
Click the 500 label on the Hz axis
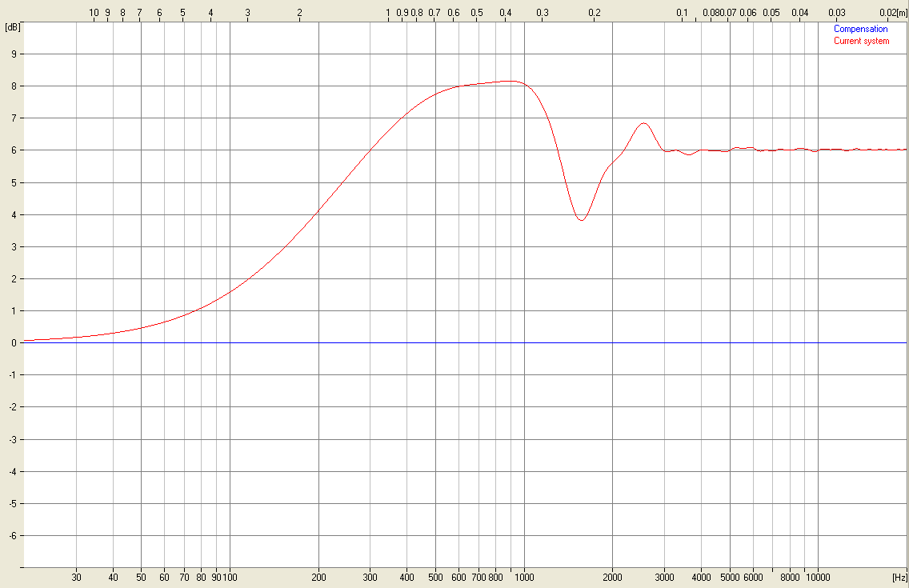tap(435, 578)
